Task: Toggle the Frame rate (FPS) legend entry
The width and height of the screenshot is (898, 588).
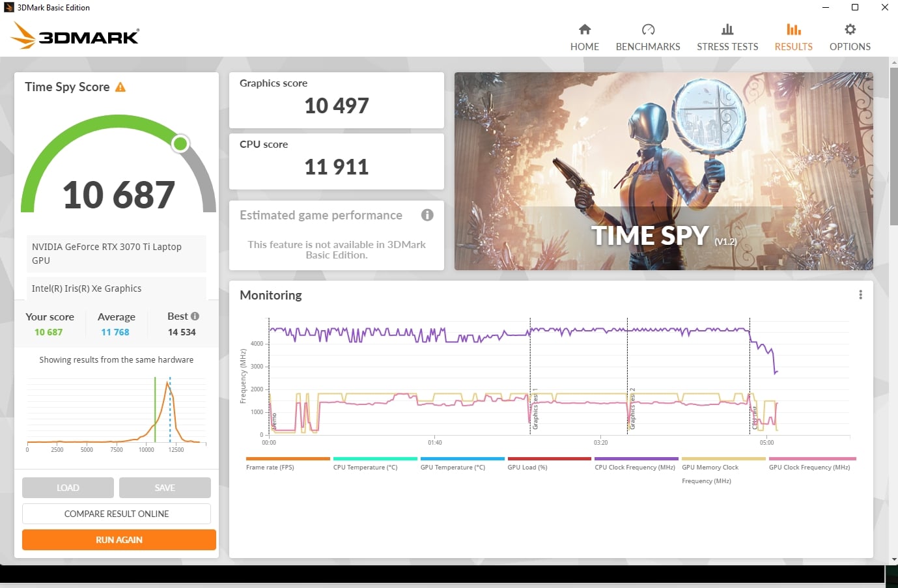Action: point(270,467)
